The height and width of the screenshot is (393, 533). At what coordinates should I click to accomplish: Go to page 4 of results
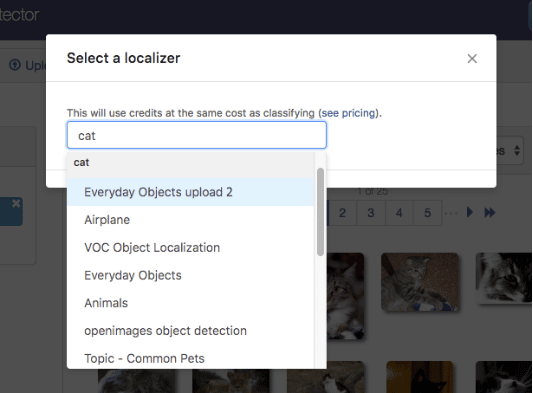pyautogui.click(x=399, y=213)
